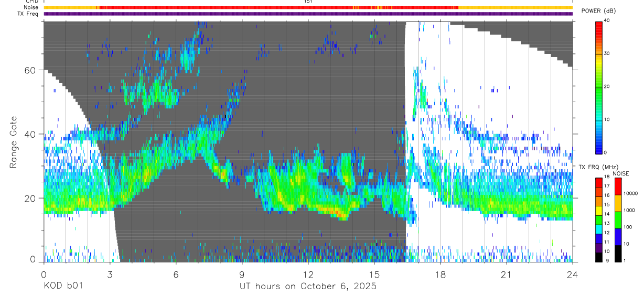Click the 'TX Freq' row label at top left
644x297 pixels.
[28, 14]
